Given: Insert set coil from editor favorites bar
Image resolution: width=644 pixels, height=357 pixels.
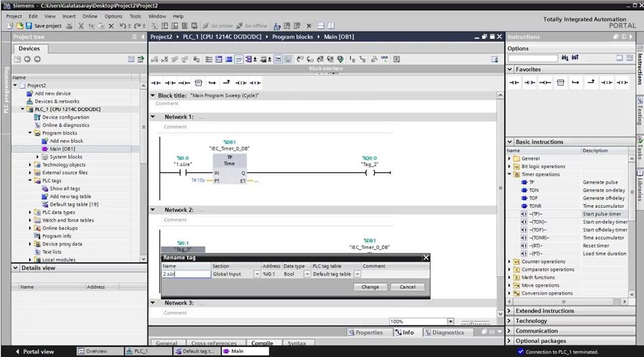Looking at the screenshot, I should coord(241,83).
